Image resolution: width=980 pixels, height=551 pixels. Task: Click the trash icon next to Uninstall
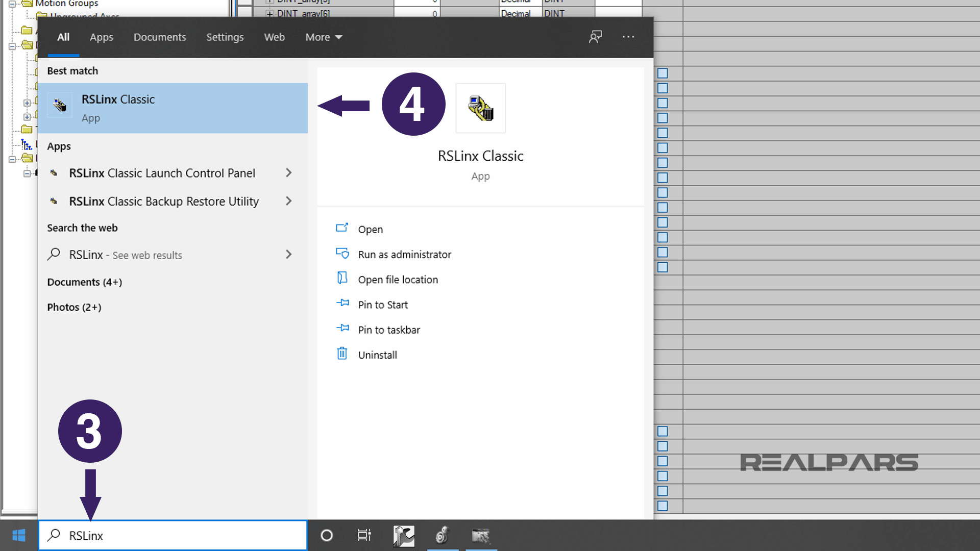pos(342,354)
